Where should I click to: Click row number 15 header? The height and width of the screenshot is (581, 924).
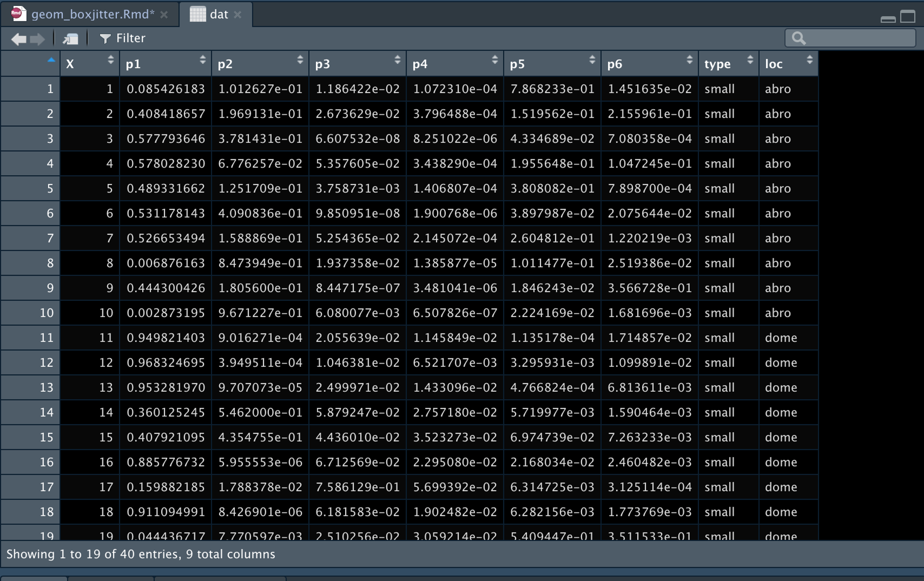(30, 437)
